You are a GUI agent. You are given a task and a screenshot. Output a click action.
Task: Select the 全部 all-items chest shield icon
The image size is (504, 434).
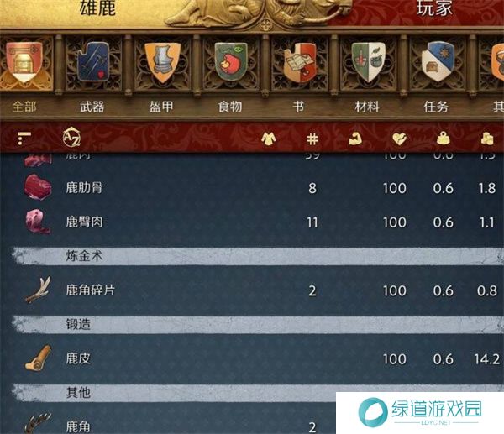tap(24, 61)
